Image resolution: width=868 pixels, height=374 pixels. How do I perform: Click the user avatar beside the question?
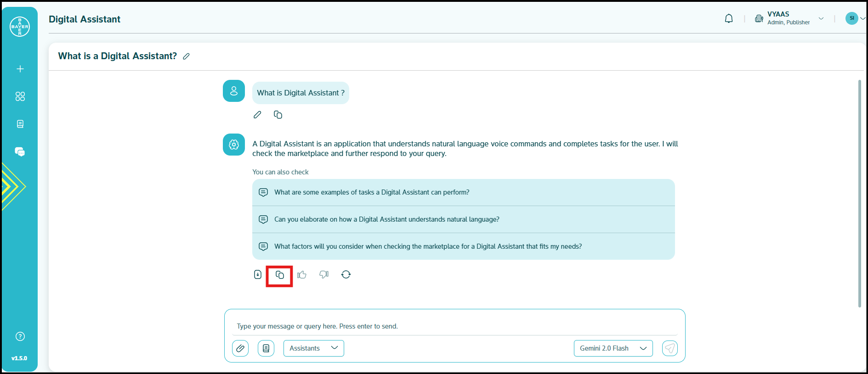(234, 91)
